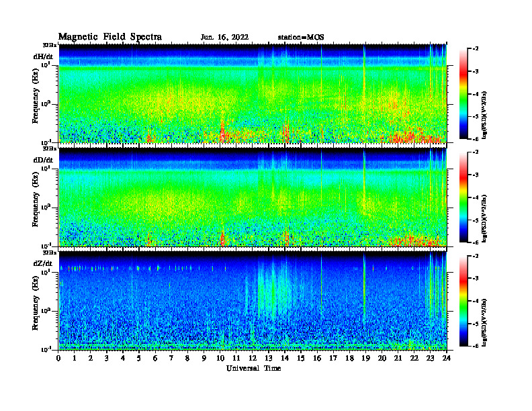Click hour '6' on the time axis
Image resolution: width=532 pixels, height=411 pixels.
155,358
